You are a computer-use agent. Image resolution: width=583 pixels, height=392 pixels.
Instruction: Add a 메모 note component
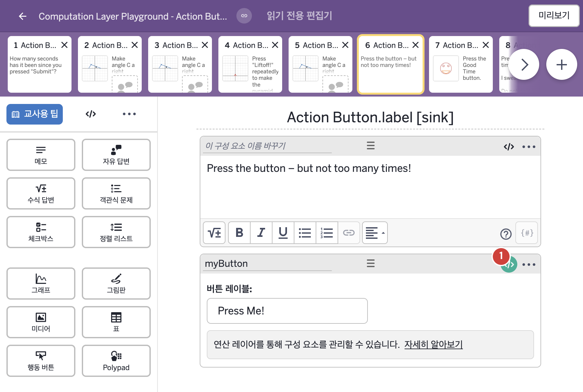tap(41, 155)
